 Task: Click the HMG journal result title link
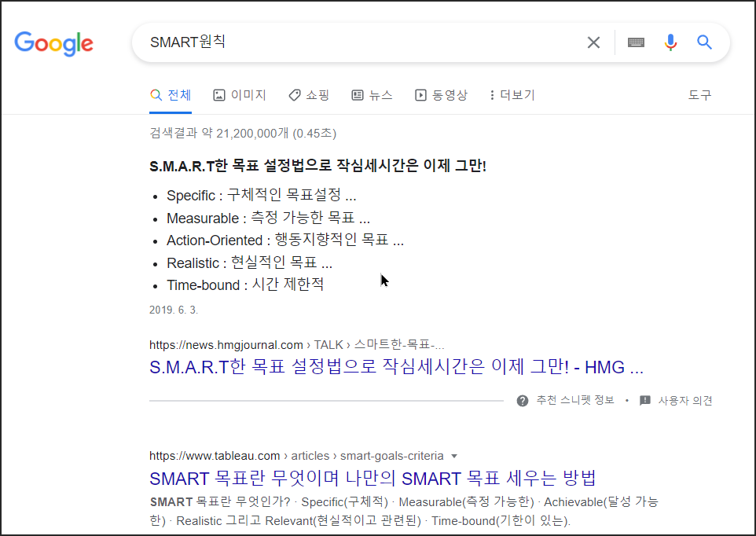396,367
